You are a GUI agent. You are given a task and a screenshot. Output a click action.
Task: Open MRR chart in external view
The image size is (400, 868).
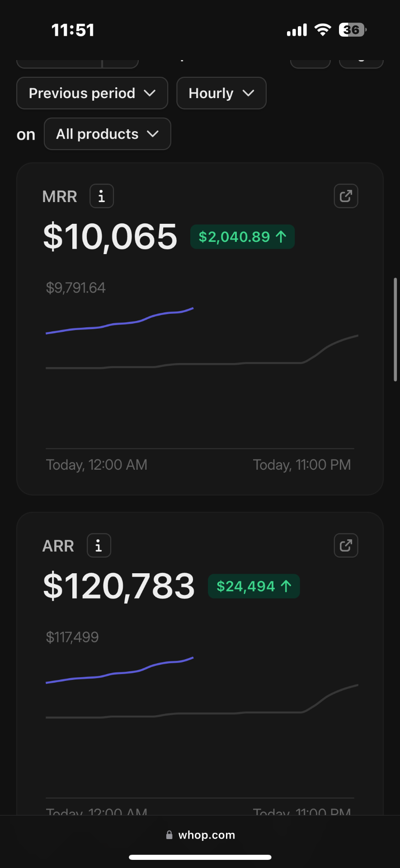(346, 196)
